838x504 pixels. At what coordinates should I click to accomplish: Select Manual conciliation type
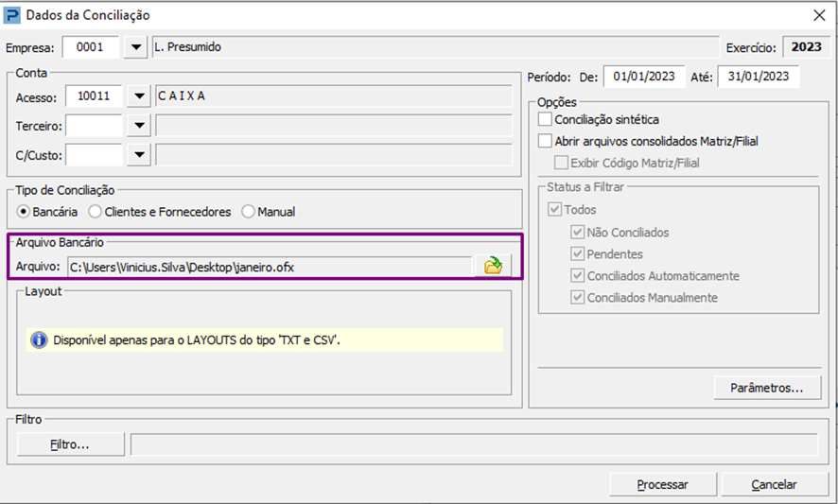pyautogui.click(x=248, y=212)
